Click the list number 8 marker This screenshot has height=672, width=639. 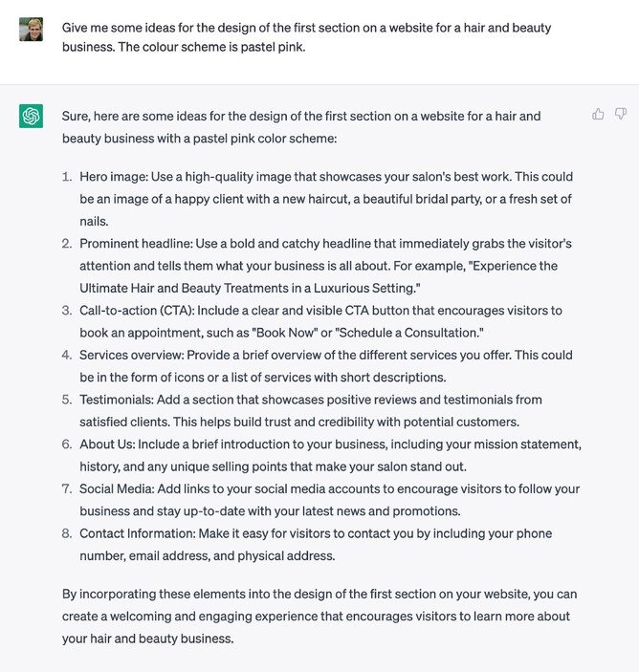pos(67,533)
